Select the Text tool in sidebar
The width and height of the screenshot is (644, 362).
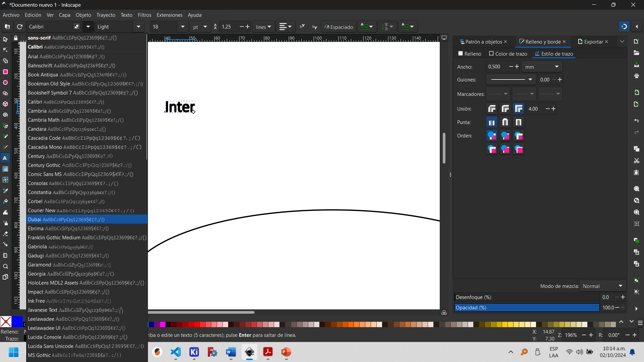[x=5, y=158]
